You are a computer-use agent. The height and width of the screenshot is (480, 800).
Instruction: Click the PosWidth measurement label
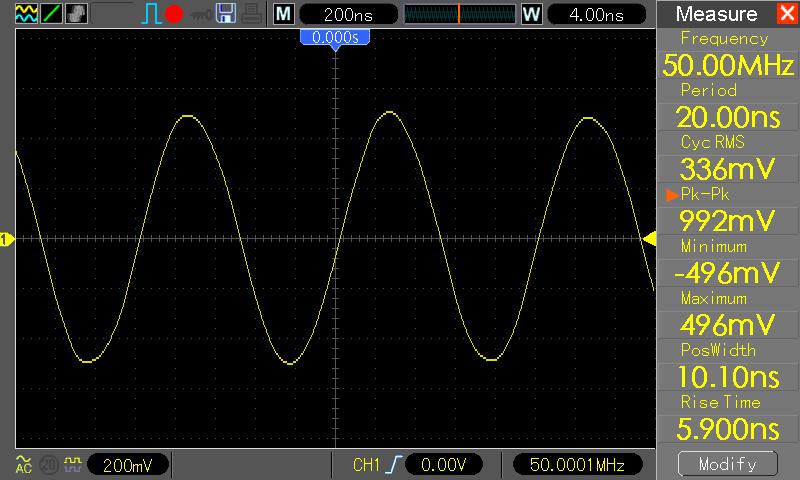[x=718, y=350]
